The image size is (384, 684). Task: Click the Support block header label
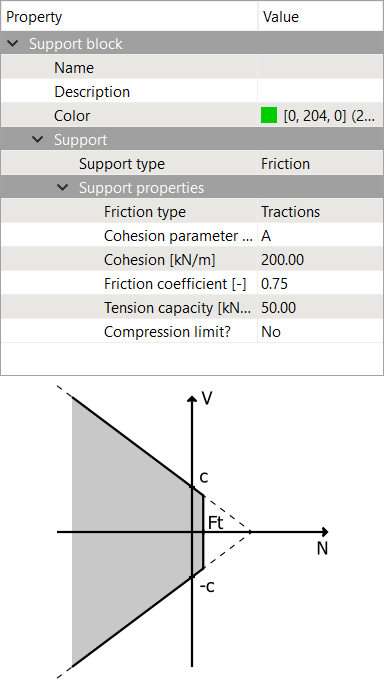click(76, 44)
